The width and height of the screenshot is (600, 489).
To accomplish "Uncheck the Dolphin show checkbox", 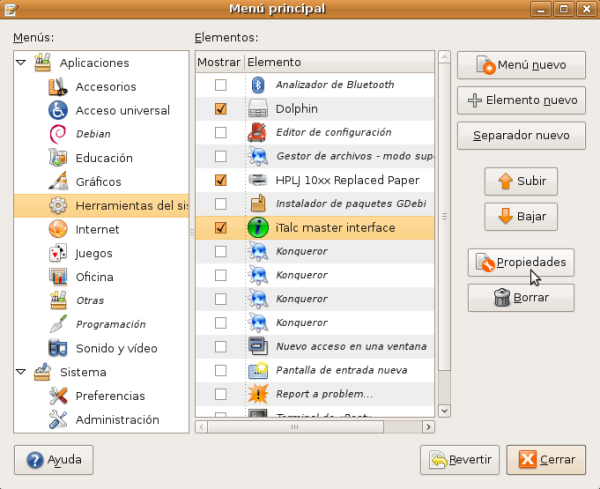I will pyautogui.click(x=221, y=109).
